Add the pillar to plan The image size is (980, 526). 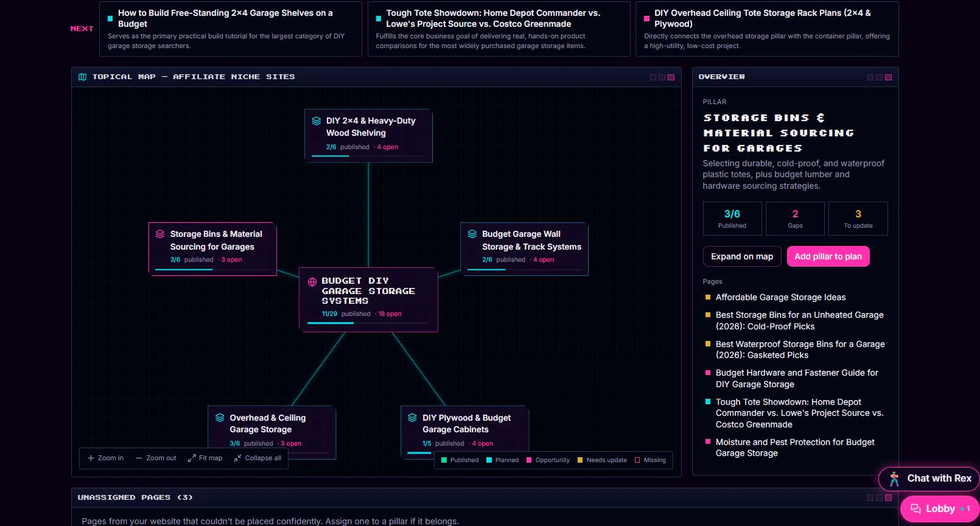pos(828,256)
